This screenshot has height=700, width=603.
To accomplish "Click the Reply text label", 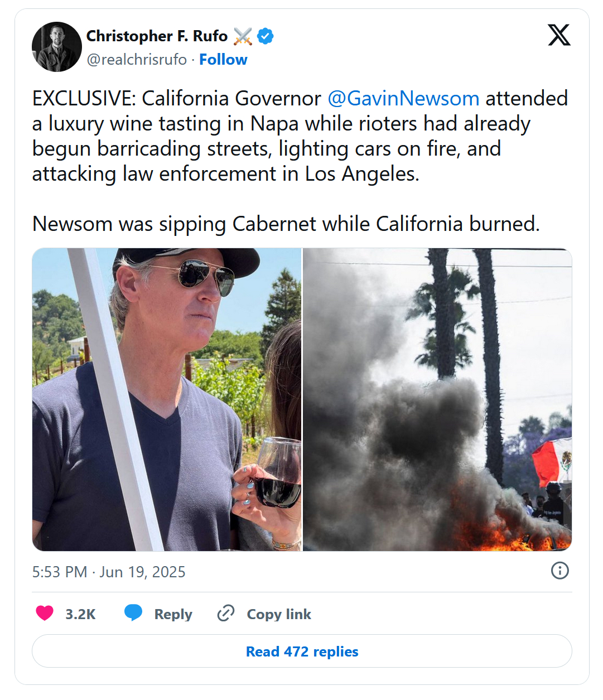I will (x=173, y=614).
